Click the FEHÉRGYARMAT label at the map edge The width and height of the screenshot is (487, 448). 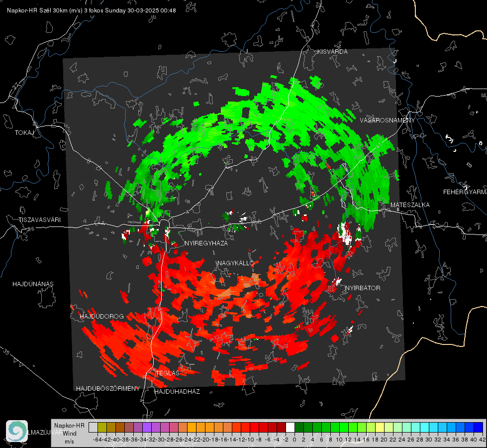tap(465, 192)
